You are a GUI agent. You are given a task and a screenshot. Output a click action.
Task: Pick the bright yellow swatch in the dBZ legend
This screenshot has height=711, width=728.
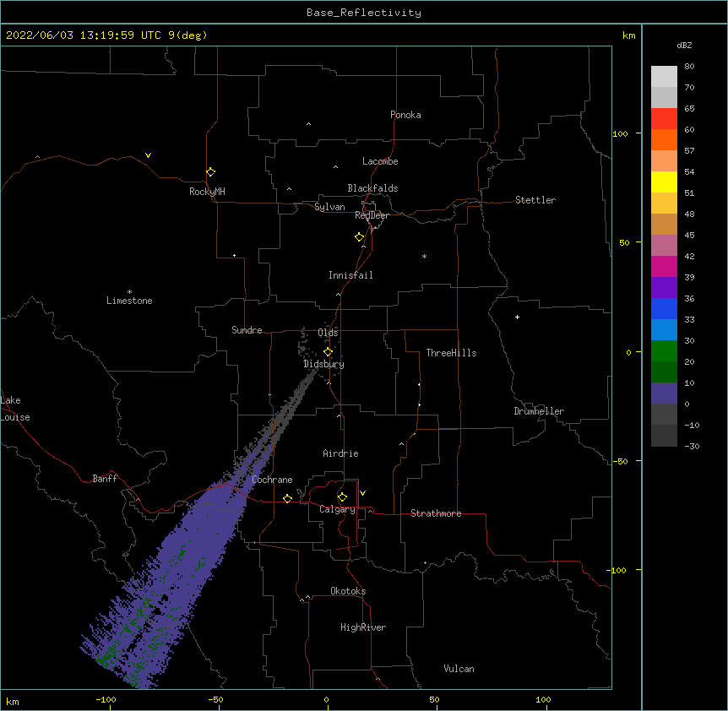click(664, 182)
